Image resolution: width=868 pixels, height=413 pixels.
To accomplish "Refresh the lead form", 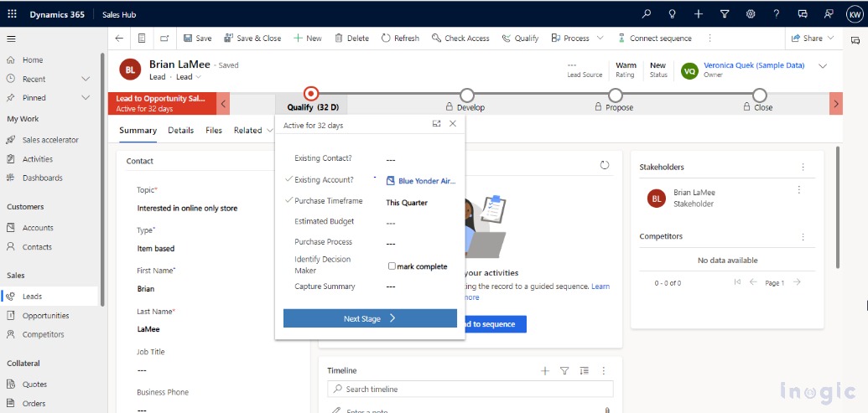I will (400, 39).
